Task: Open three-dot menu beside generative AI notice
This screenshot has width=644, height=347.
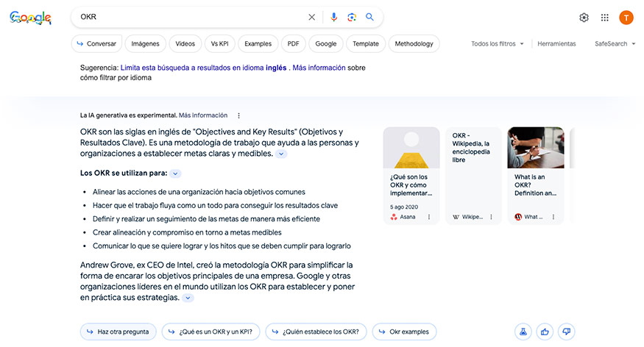Action: pos(238,115)
